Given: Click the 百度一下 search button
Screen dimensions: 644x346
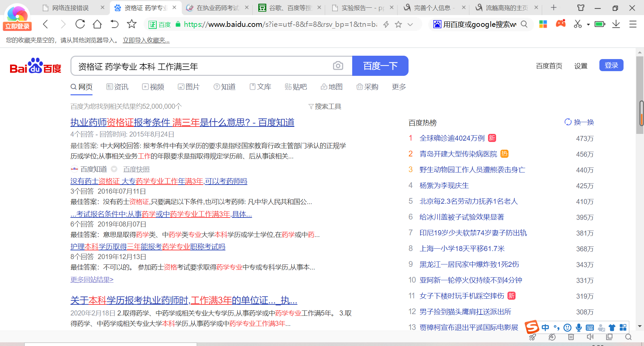Looking at the screenshot, I should click(x=380, y=66).
